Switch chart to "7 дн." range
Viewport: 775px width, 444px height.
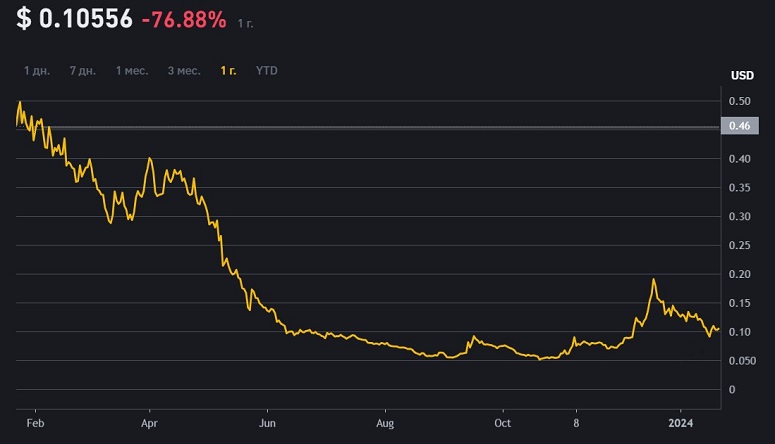[x=84, y=71]
